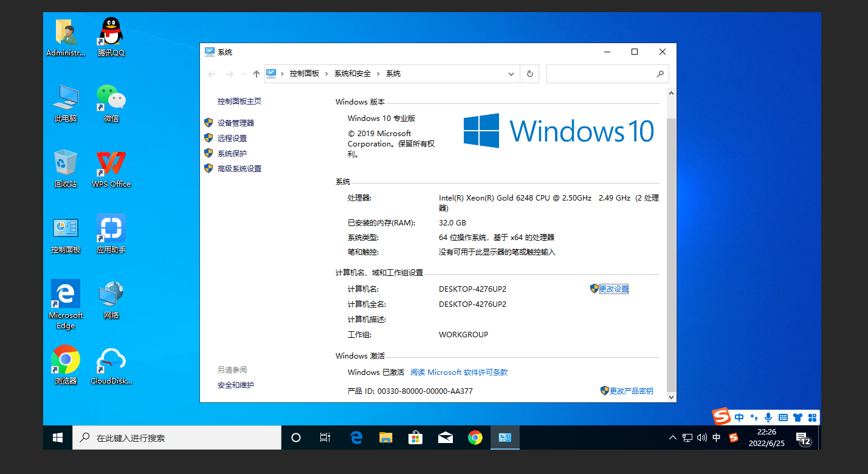Viewport: 868px width, 474px height.
Task: Open the volume tray icon
Action: coord(702,438)
